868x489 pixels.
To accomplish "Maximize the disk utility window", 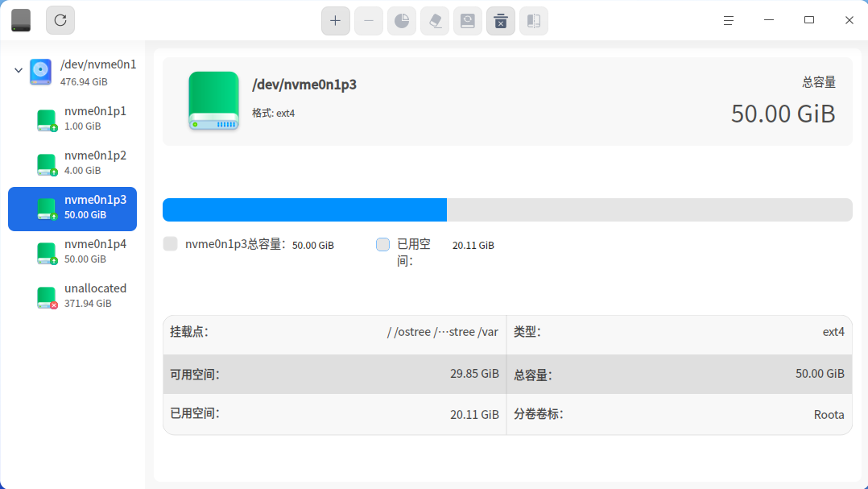I will coord(809,20).
